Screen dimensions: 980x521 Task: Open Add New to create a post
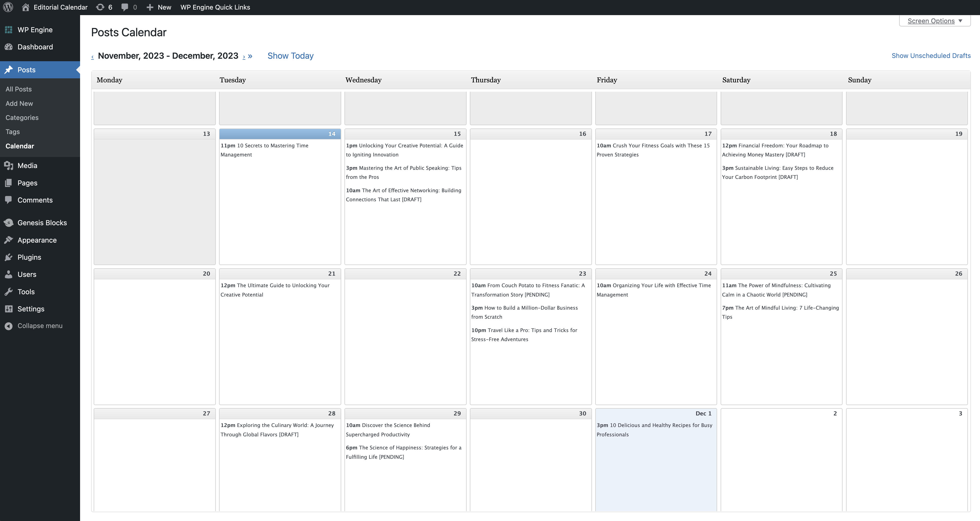(x=19, y=103)
